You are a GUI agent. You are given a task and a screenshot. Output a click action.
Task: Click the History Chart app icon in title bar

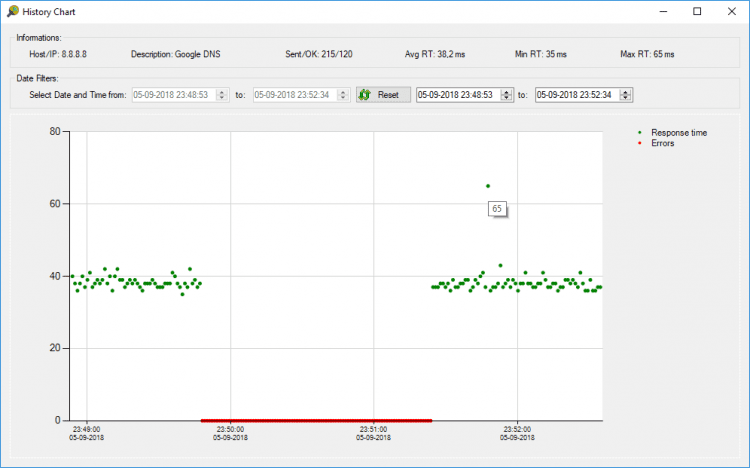click(x=11, y=11)
